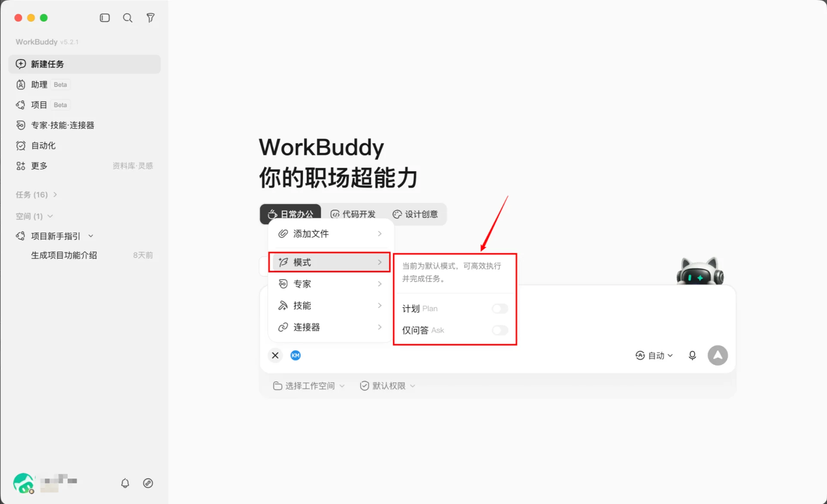The height and width of the screenshot is (504, 827).
Task: Click the 项目 Beta sidebar icon
Action: (x=21, y=105)
